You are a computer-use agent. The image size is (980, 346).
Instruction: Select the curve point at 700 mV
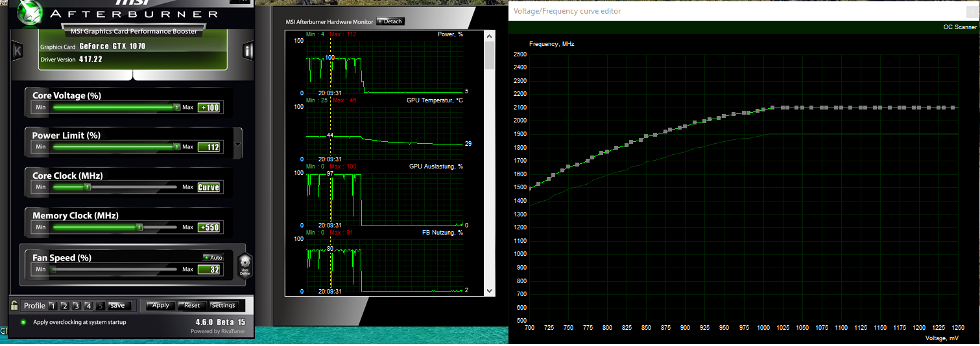(x=530, y=189)
